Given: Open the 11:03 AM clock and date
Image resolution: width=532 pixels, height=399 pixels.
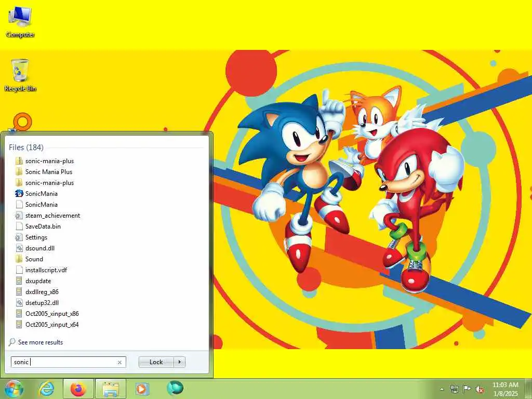Looking at the screenshot, I should (x=505, y=389).
